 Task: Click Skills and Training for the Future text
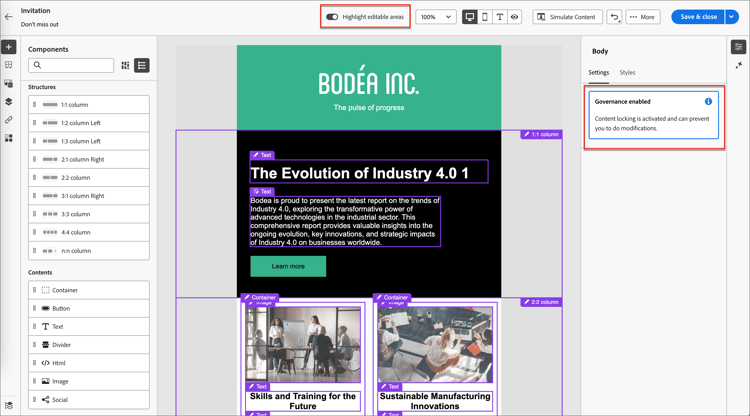pos(303,401)
